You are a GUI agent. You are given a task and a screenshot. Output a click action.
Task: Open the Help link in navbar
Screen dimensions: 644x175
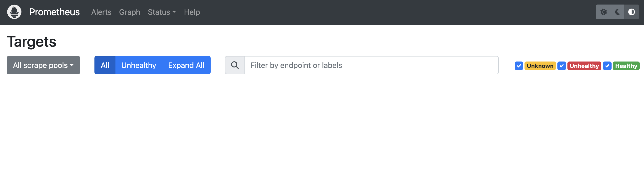click(192, 12)
